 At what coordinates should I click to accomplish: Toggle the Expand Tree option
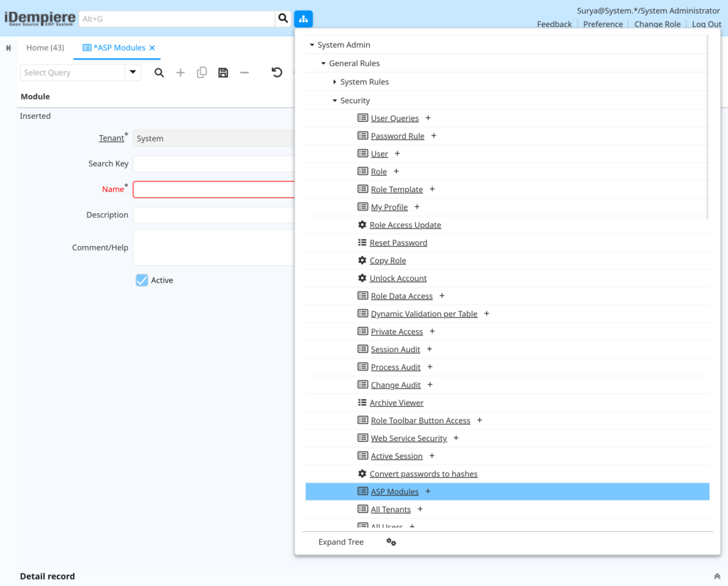point(341,542)
